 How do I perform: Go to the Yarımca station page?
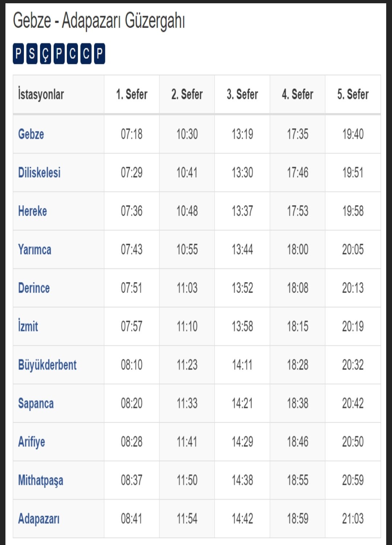click(x=35, y=250)
